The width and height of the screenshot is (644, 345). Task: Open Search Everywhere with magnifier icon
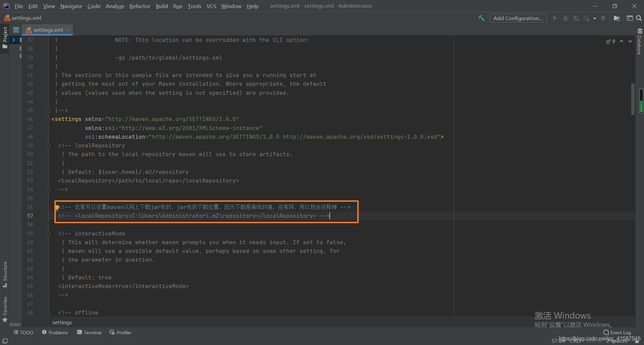(x=639, y=18)
